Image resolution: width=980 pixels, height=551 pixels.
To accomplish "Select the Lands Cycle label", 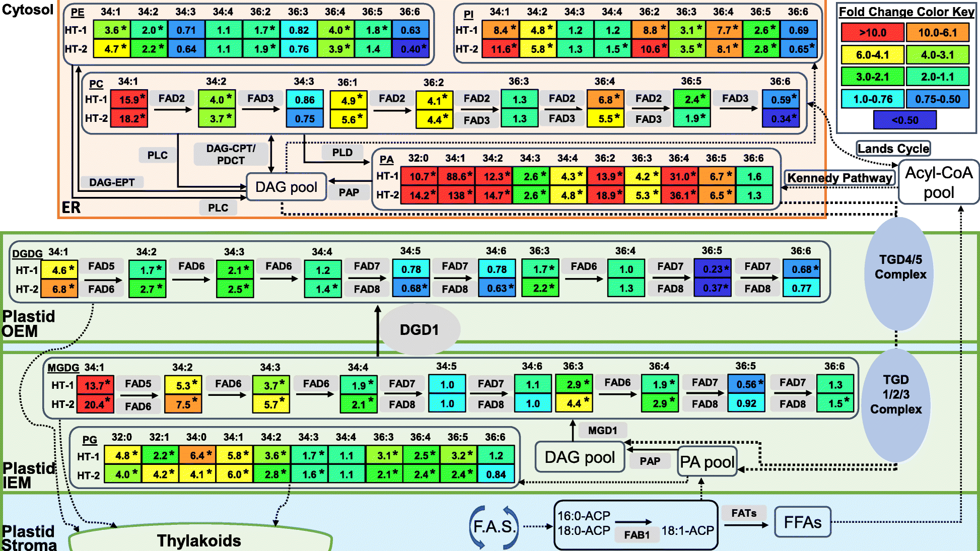I will click(893, 149).
